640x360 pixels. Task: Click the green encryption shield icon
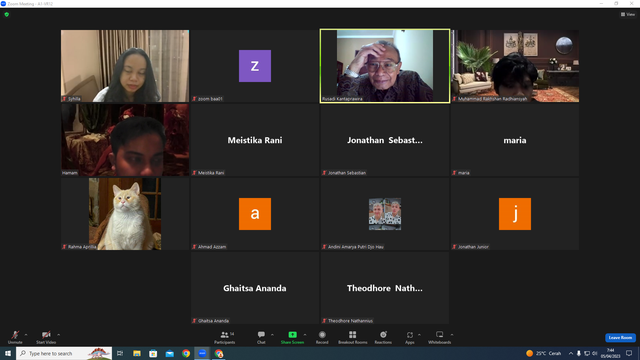[7, 14]
